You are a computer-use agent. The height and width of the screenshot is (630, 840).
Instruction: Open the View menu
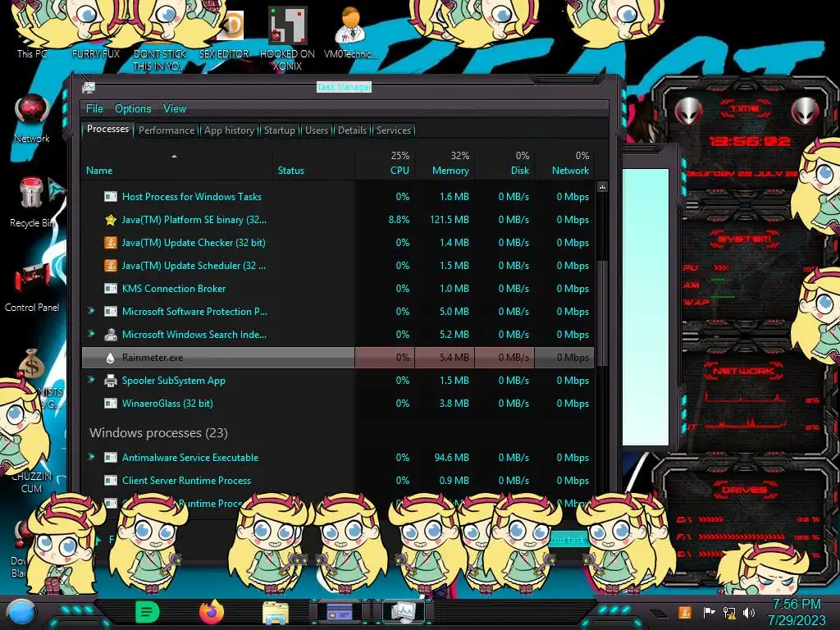point(175,109)
